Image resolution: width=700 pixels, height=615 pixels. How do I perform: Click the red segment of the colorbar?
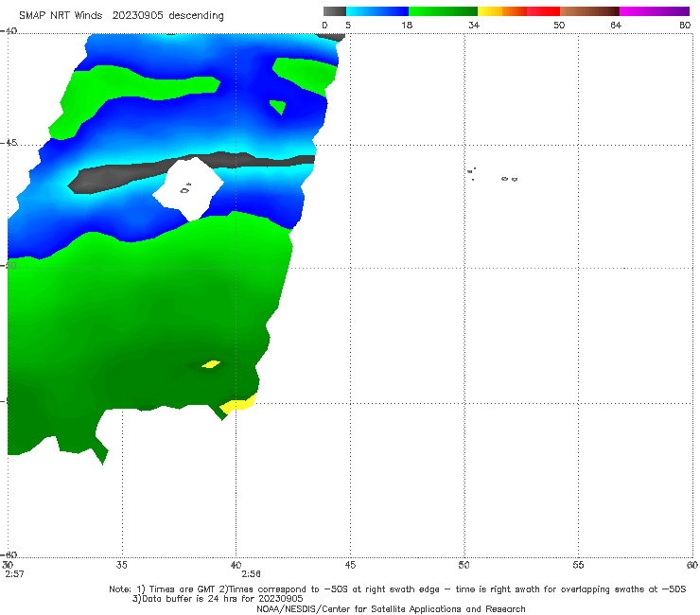click(x=543, y=11)
